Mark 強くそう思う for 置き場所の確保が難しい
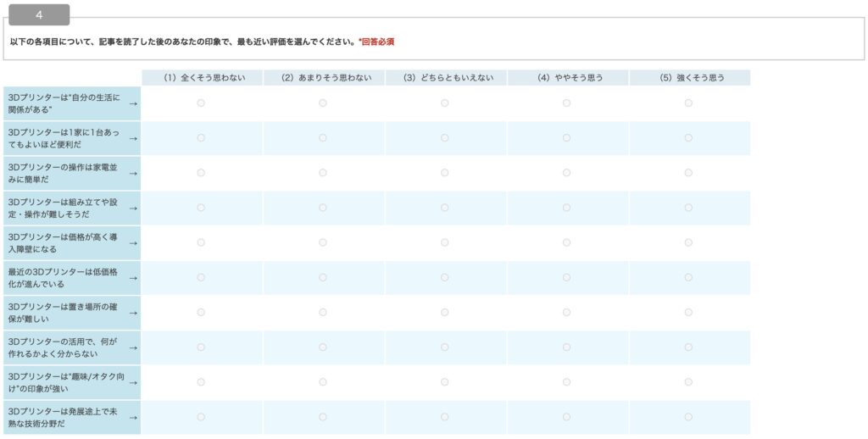This screenshot has width=868, height=439. [x=688, y=312]
